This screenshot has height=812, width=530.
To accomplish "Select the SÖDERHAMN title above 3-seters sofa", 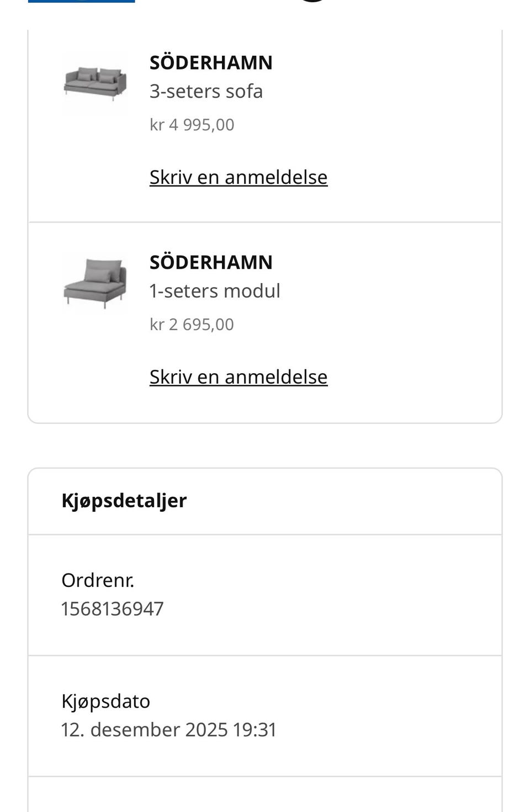I will tap(211, 62).
